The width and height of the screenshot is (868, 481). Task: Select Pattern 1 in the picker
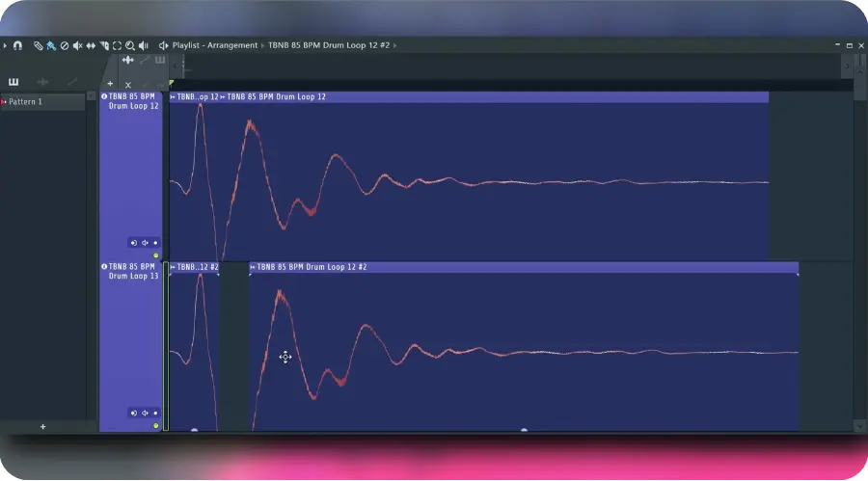coord(42,102)
